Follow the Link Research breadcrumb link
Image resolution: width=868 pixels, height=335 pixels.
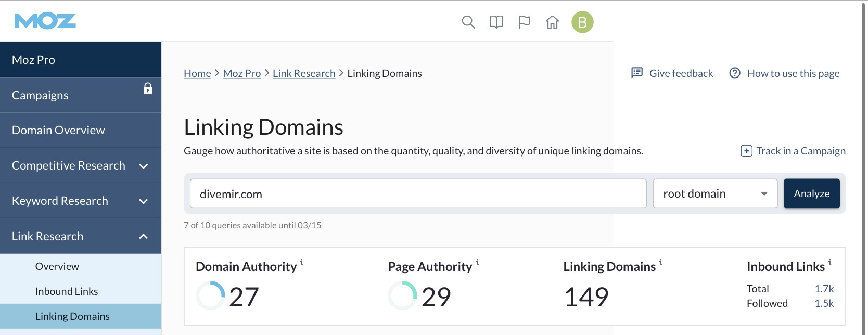click(304, 73)
